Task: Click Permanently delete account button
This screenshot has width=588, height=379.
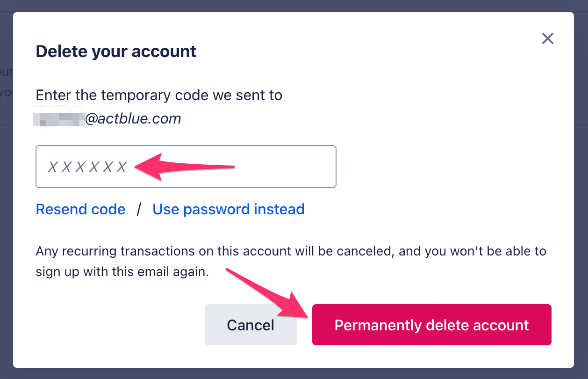Action: point(431,325)
